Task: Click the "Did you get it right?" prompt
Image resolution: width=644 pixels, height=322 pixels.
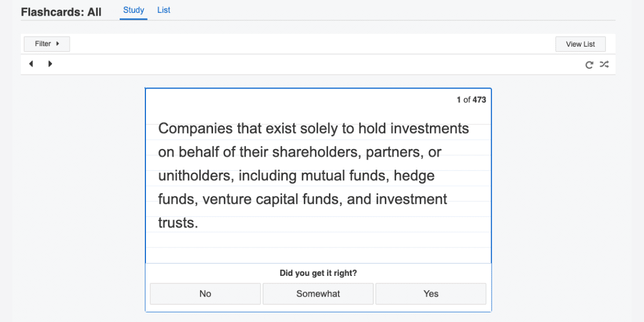Action: point(318,273)
